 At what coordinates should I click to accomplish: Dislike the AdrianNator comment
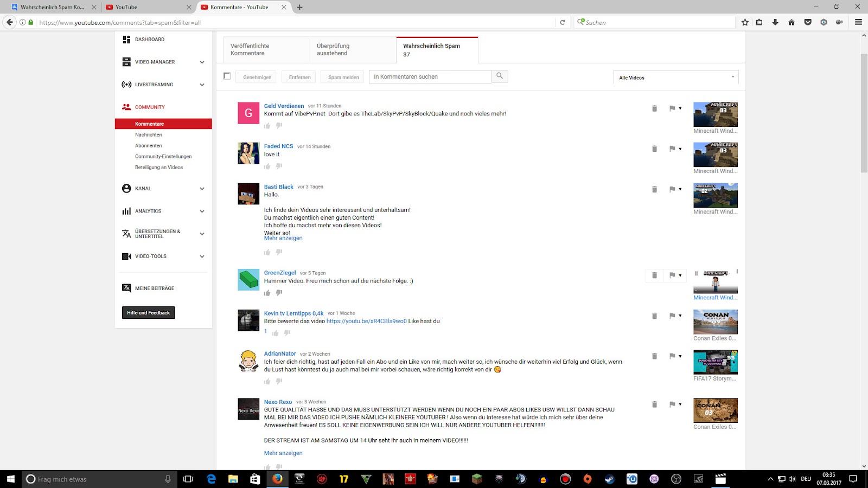(x=279, y=382)
